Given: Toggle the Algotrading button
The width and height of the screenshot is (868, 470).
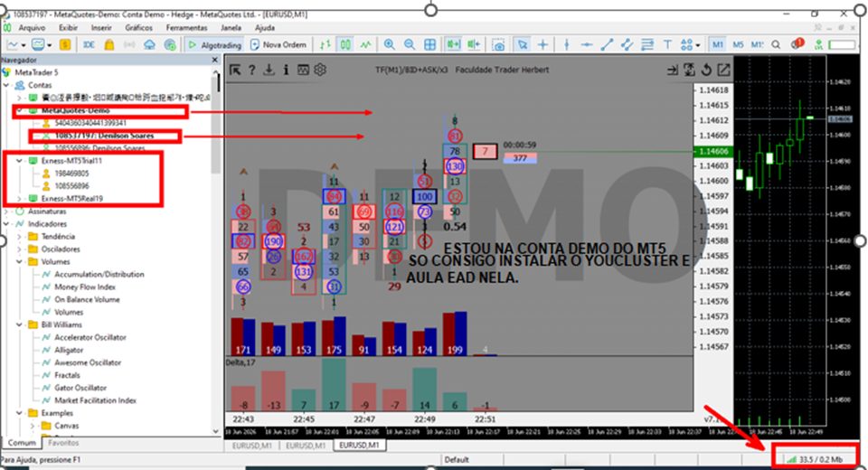Looking at the screenshot, I should (214, 45).
